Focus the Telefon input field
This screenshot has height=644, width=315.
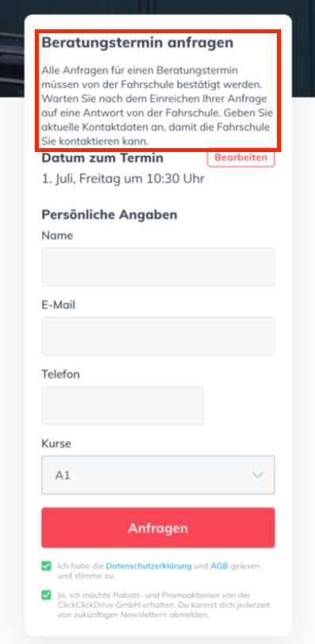[x=122, y=406]
